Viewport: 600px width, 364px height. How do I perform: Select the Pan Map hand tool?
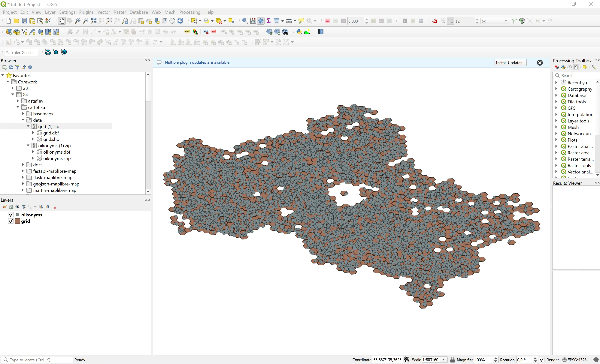[x=62, y=21]
